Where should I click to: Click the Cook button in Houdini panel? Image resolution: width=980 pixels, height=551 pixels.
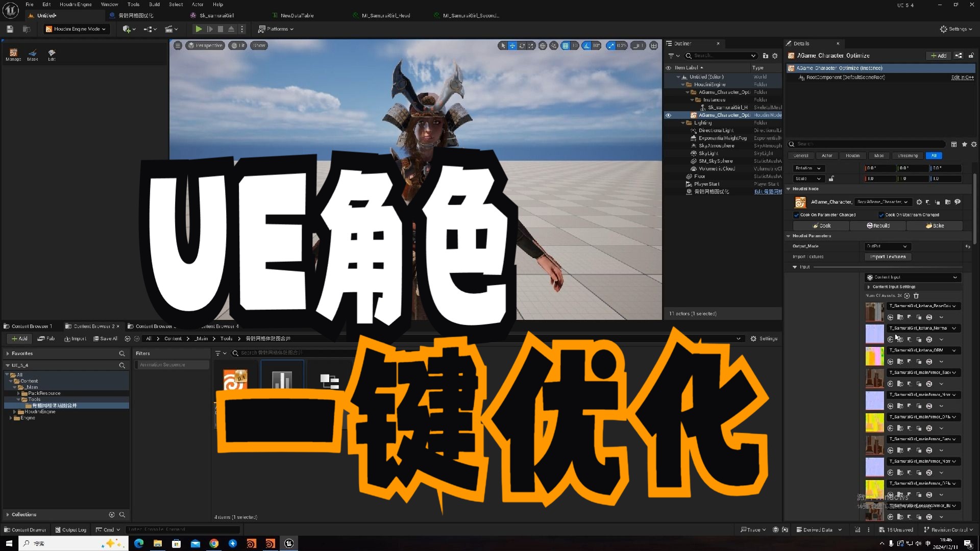(820, 226)
